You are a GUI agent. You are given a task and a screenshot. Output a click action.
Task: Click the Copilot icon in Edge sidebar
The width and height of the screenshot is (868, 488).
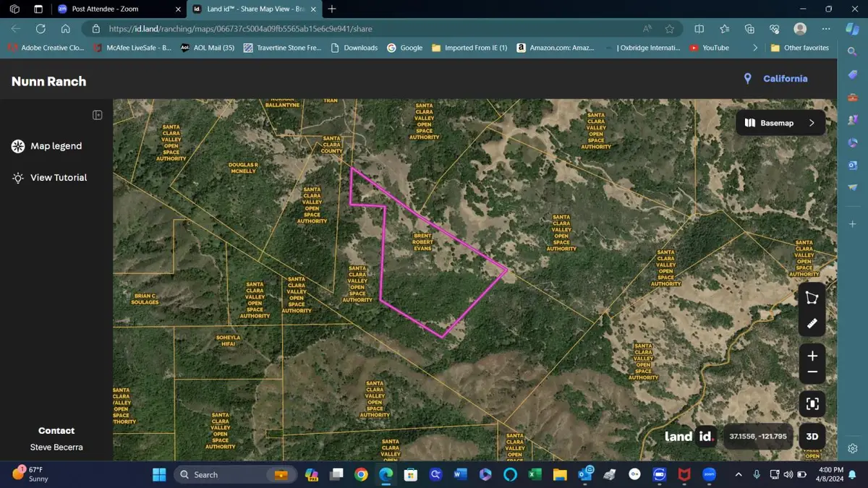click(x=851, y=27)
